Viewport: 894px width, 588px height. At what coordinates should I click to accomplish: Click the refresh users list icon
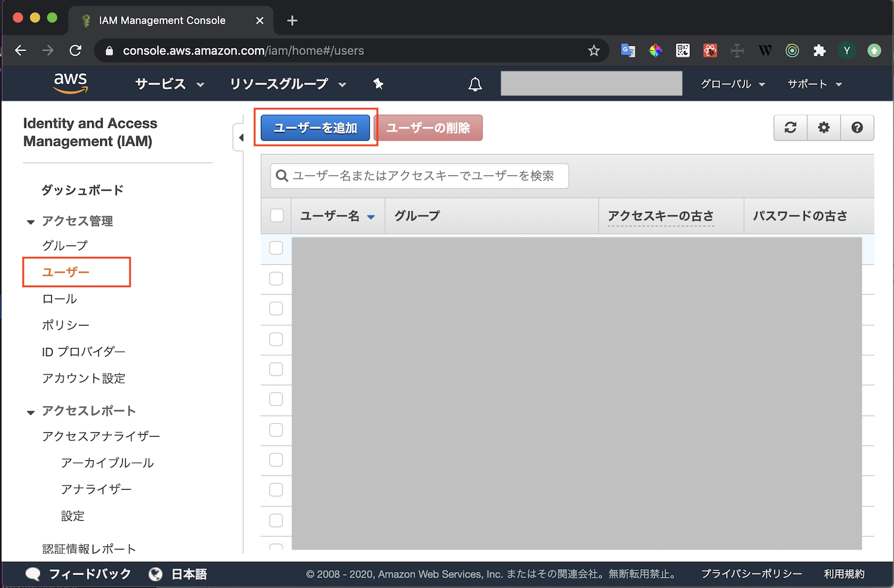[x=790, y=128]
